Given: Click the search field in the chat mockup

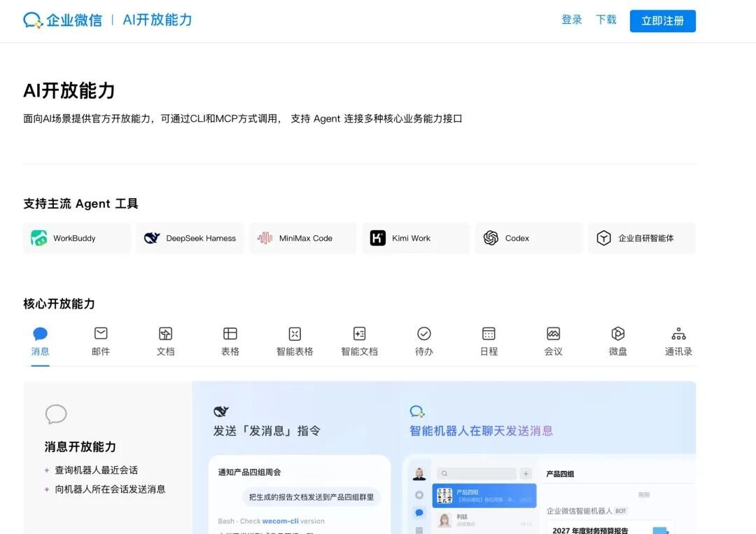Looking at the screenshot, I should (x=477, y=473).
